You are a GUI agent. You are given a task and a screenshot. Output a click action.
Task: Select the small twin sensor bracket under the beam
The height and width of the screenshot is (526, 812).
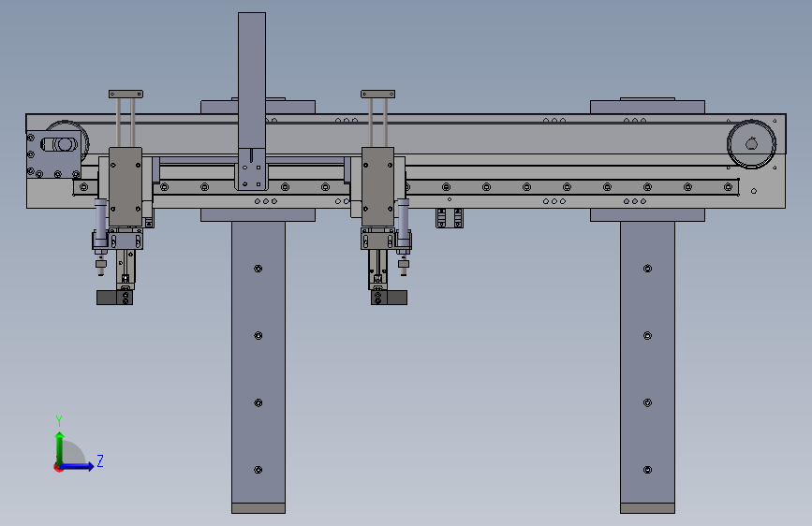point(449,218)
